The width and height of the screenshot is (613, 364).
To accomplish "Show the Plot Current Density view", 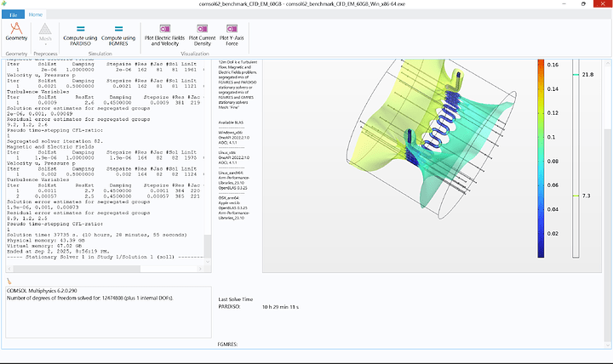I will click(x=202, y=35).
